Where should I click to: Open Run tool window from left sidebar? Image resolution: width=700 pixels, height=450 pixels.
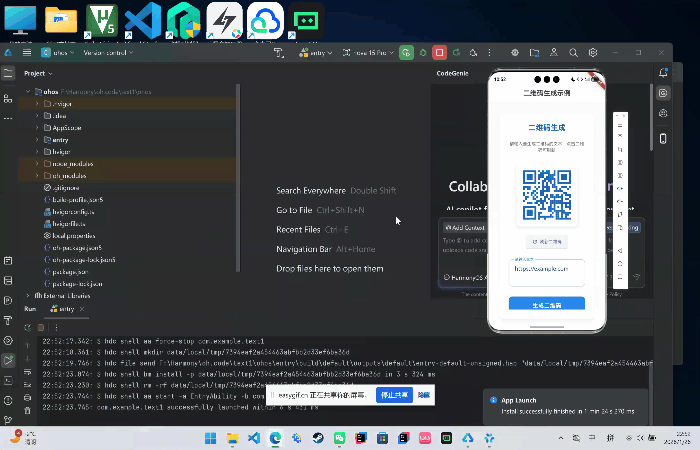pyautogui.click(x=8, y=360)
